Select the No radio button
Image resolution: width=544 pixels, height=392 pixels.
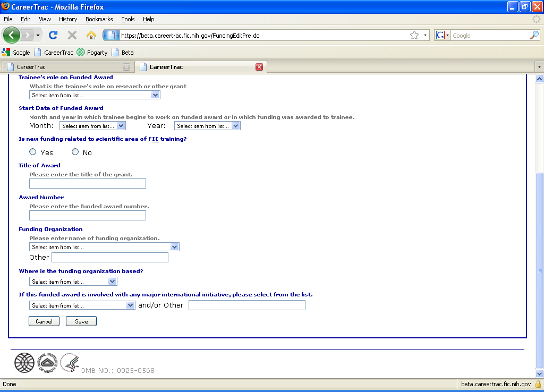(x=75, y=151)
